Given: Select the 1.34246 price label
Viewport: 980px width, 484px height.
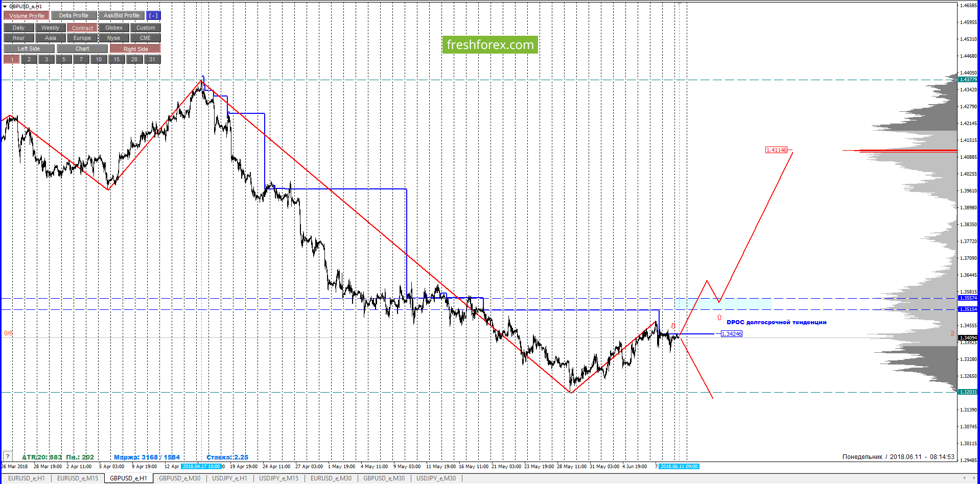Looking at the screenshot, I should [731, 334].
